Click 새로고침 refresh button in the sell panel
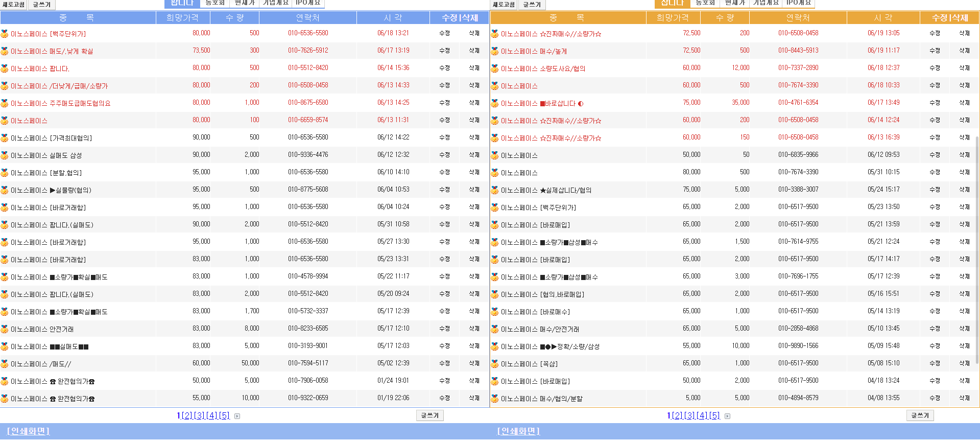 coord(13,5)
